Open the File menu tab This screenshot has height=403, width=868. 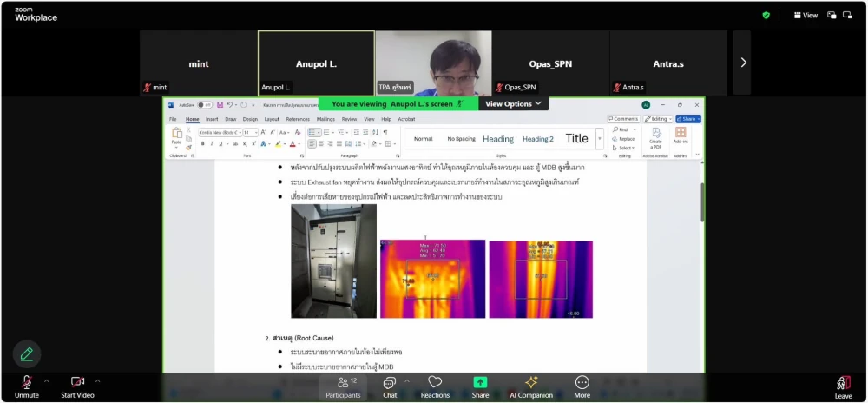173,119
